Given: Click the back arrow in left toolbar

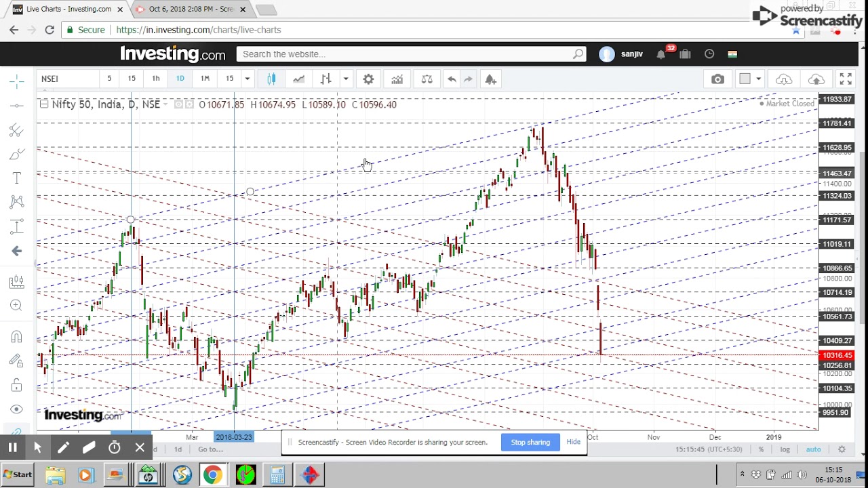Looking at the screenshot, I should (17, 251).
